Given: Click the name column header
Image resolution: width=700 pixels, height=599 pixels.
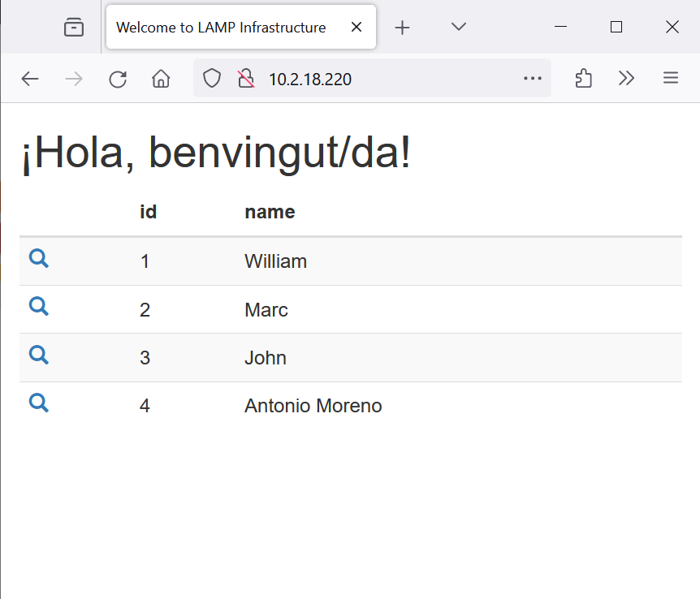Looking at the screenshot, I should coord(270,213).
